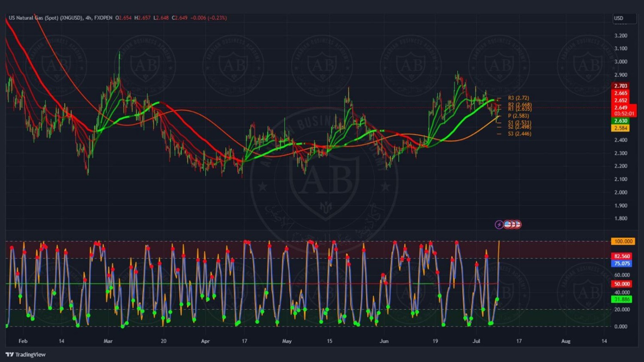Click the Jul date on the time axis
The height and width of the screenshot is (362, 644).
click(476, 341)
